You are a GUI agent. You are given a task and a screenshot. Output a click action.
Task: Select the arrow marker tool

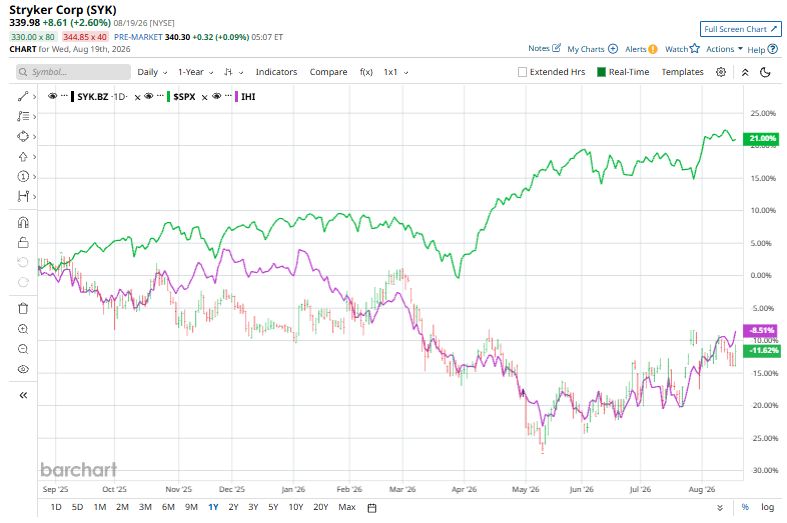(23, 157)
